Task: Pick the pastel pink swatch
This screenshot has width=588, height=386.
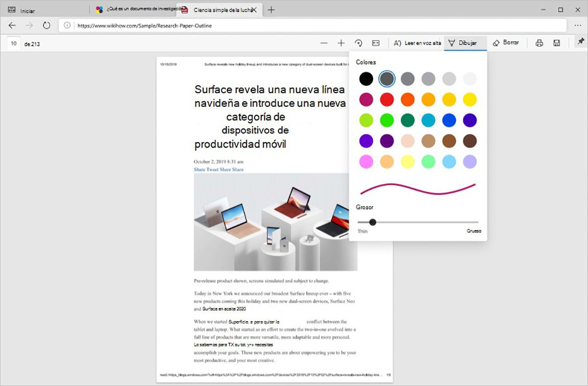Action: click(366, 162)
